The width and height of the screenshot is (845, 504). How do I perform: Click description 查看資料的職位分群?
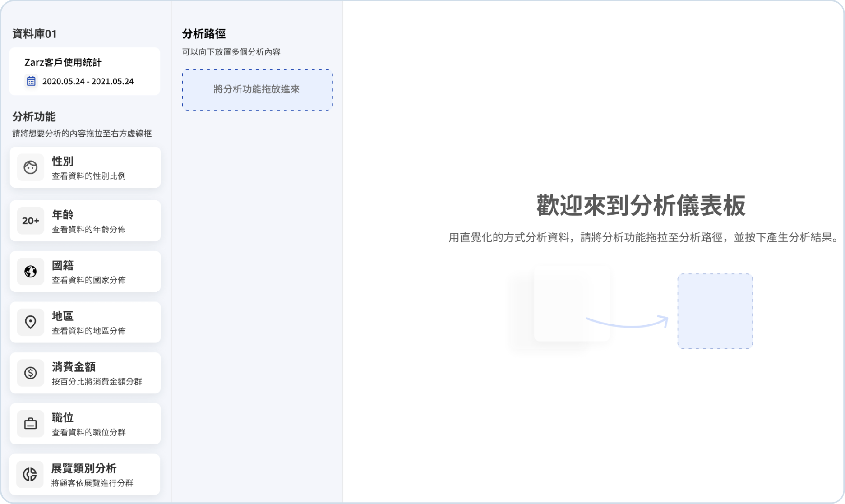point(89,432)
